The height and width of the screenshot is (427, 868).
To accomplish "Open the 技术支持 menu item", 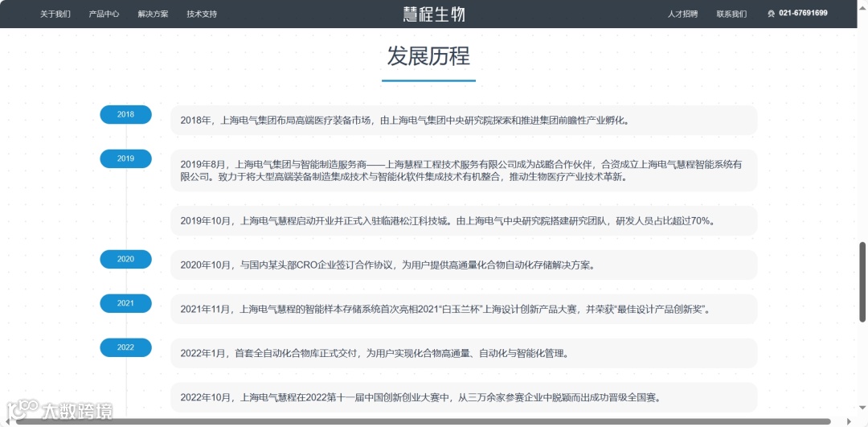I will (x=202, y=14).
